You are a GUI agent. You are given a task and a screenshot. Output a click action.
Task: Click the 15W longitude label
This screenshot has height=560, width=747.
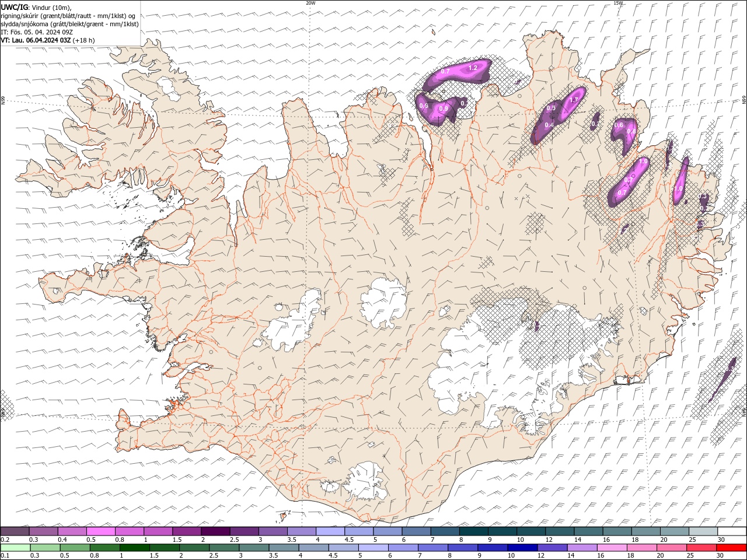[x=618, y=3]
